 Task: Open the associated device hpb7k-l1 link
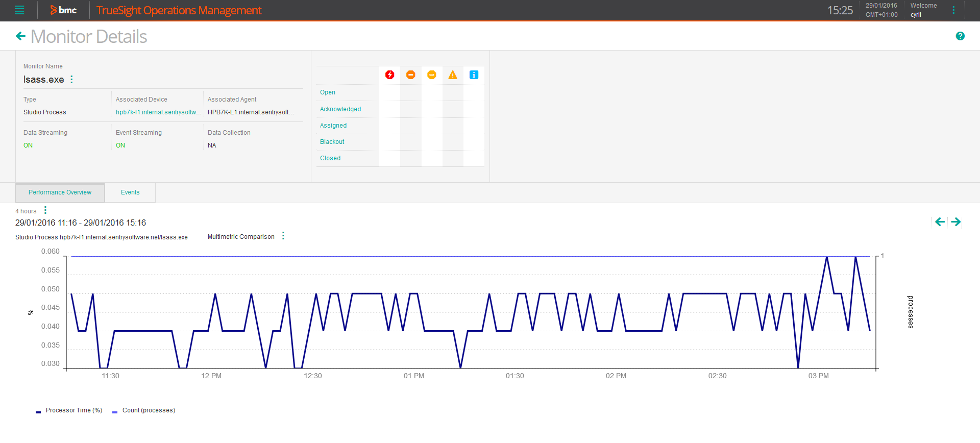coord(159,112)
